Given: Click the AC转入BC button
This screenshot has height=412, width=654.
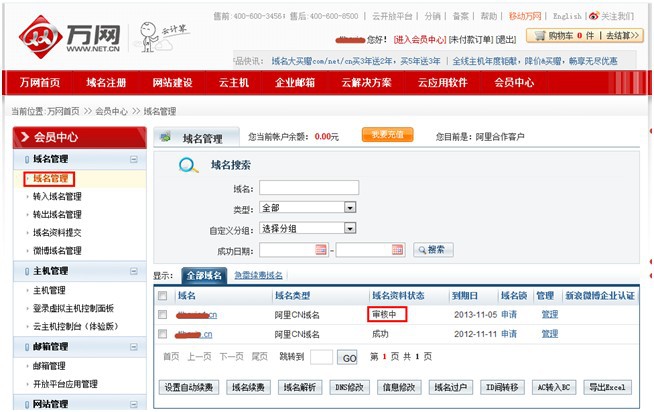Looking at the screenshot, I should (553, 387).
